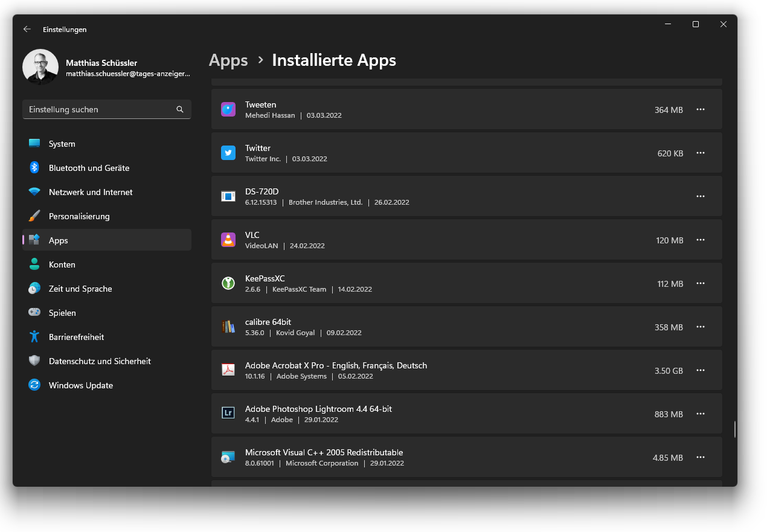Click the Barrierefreiheit accessibility icon
This screenshot has width=767, height=532.
tap(34, 337)
